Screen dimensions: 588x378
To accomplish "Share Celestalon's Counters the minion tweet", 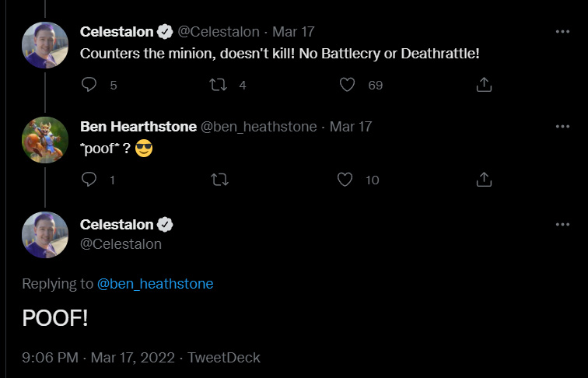I will click(483, 85).
